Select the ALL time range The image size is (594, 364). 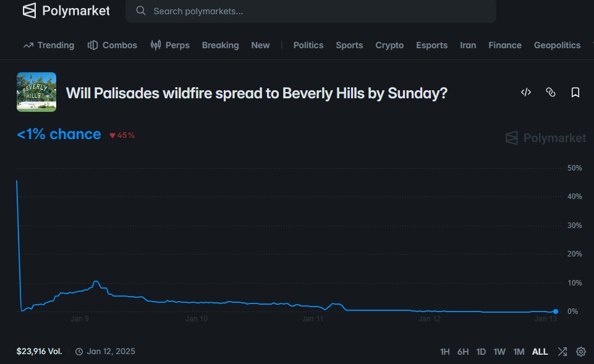coord(540,352)
